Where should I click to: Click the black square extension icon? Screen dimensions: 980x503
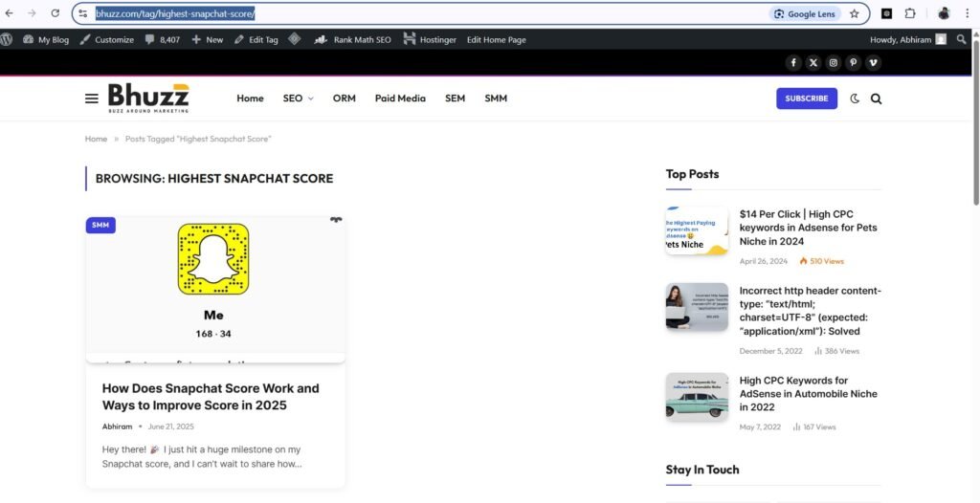pos(886,13)
